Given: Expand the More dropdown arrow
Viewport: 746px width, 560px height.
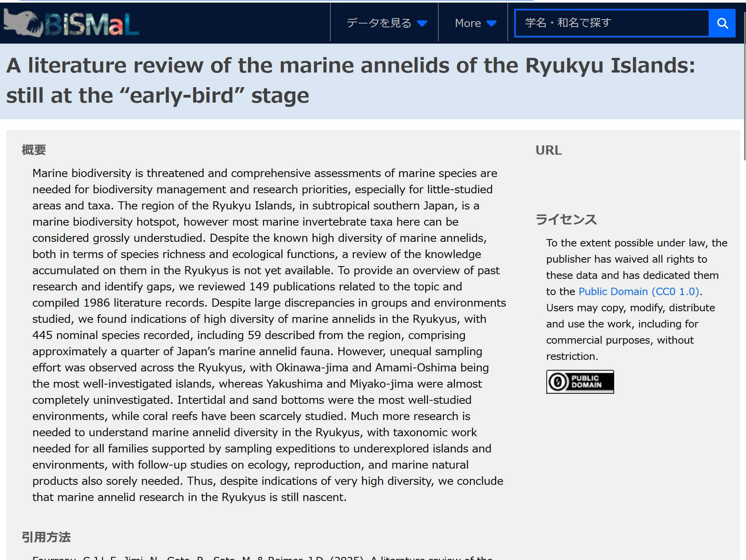Looking at the screenshot, I should pyautogui.click(x=491, y=24).
